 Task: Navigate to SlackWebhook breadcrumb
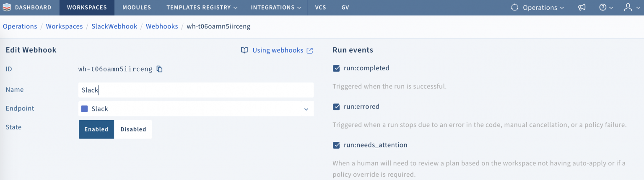[x=114, y=26]
